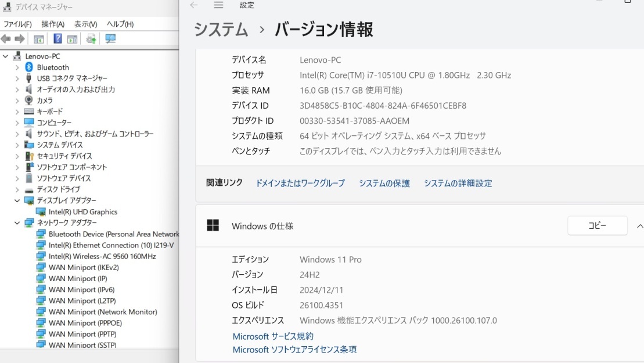Expand the キーボード category
Viewport: 644px width, 363px height.
[x=17, y=112]
